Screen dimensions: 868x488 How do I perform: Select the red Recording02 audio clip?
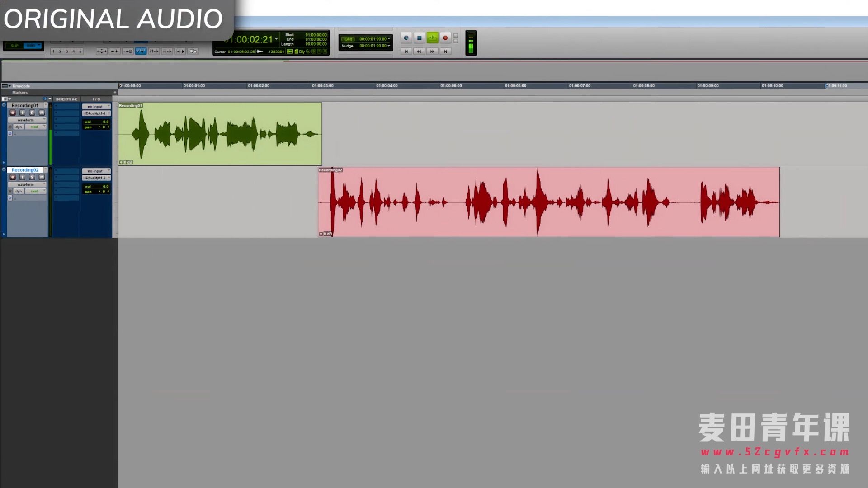tap(549, 202)
